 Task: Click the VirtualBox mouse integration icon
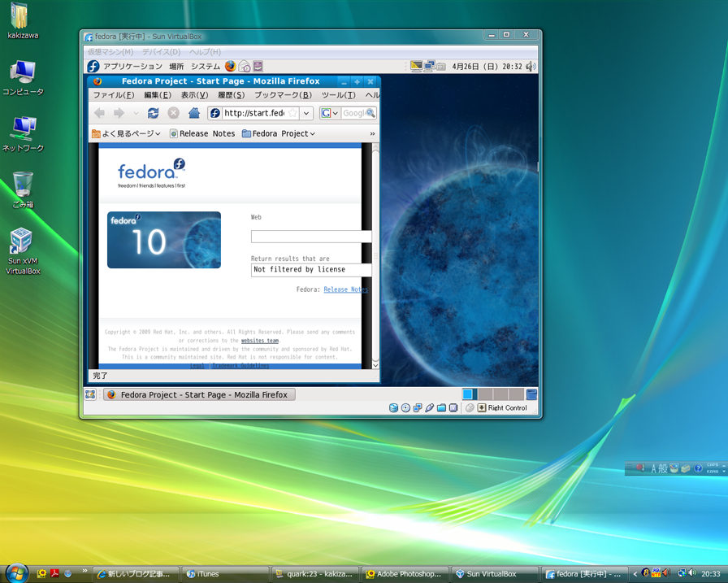coord(470,408)
